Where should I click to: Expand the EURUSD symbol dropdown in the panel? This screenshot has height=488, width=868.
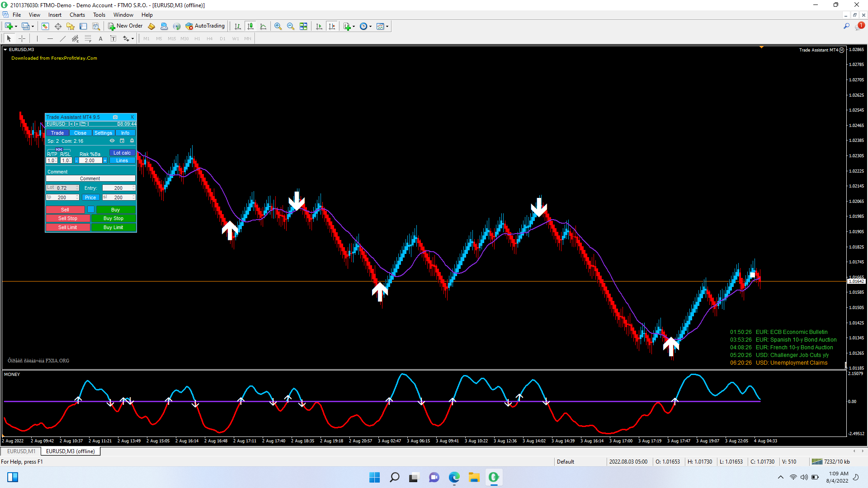tap(67, 124)
